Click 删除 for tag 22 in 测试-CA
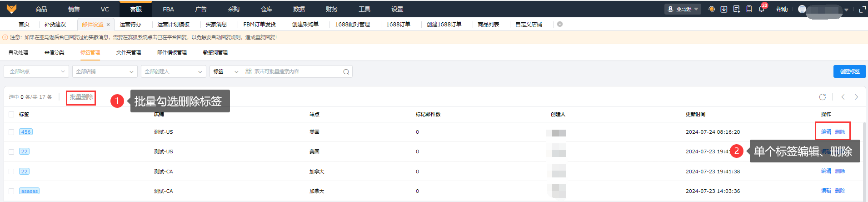Image resolution: width=868 pixels, height=202 pixels. click(840, 171)
